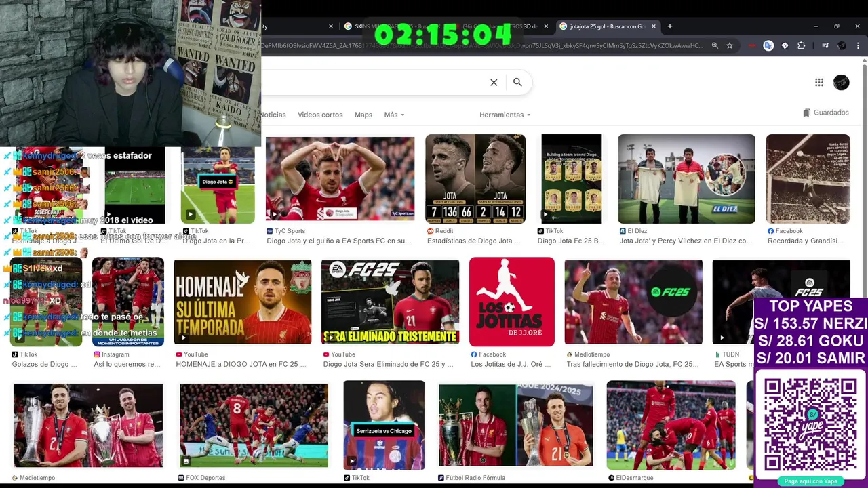Open the ElDesmarque players kneeling image
Screen dimensions: 868x488
point(671,425)
